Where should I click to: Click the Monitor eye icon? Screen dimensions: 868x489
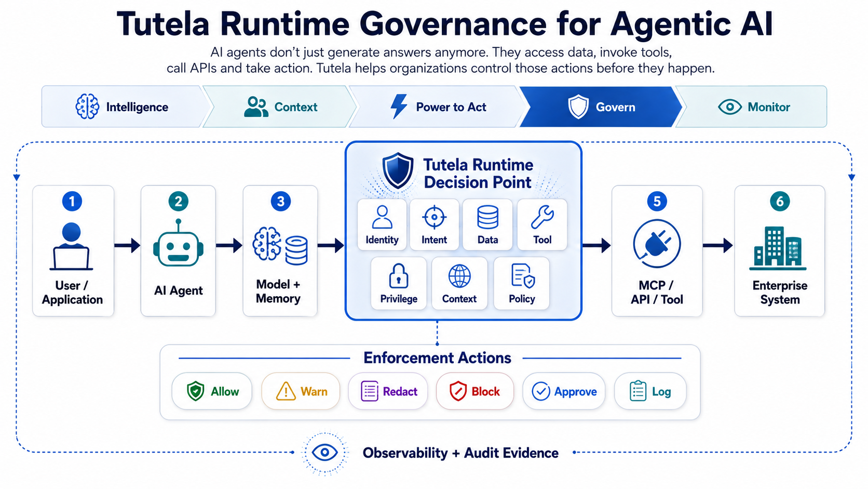[730, 107]
